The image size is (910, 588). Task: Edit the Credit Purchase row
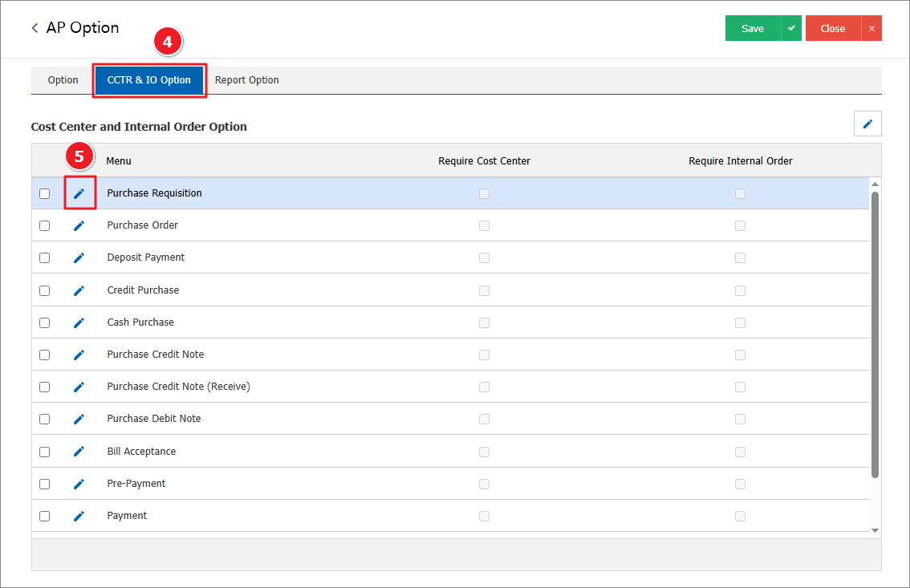click(x=79, y=290)
